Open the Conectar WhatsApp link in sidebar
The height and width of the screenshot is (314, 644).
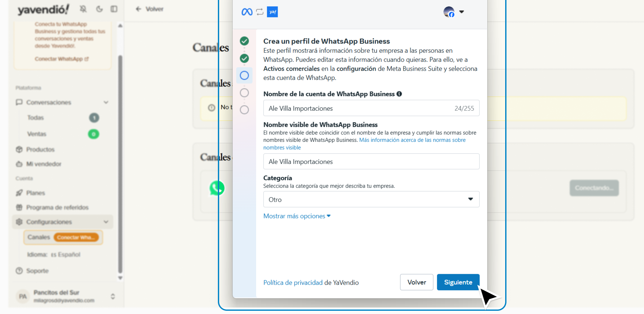coord(62,59)
